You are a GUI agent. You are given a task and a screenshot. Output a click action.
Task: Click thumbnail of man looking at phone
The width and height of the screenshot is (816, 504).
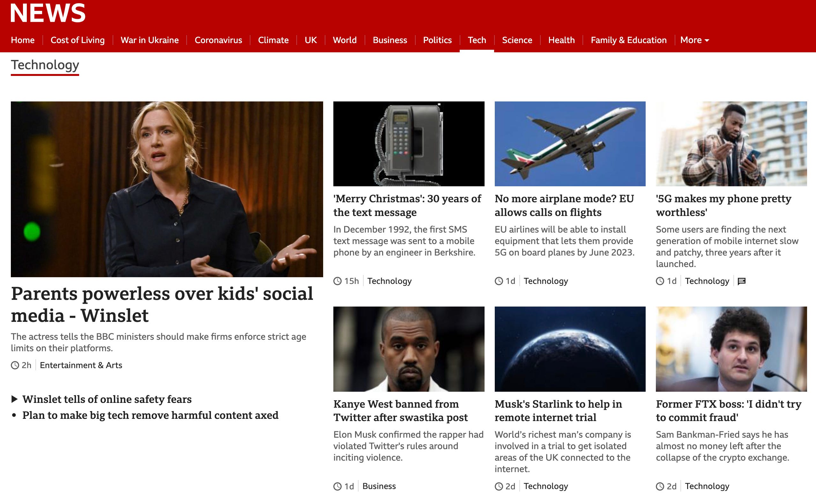tap(731, 144)
